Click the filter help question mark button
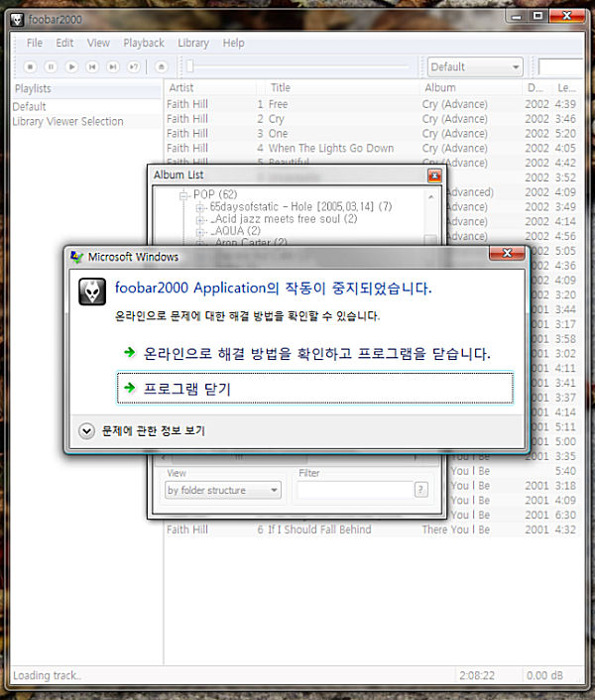 coord(420,490)
